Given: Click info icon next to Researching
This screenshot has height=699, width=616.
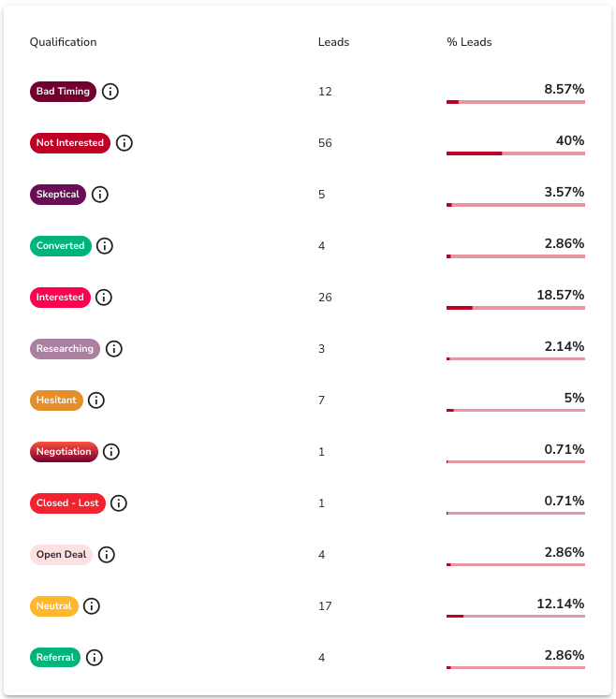Looking at the screenshot, I should click(114, 349).
